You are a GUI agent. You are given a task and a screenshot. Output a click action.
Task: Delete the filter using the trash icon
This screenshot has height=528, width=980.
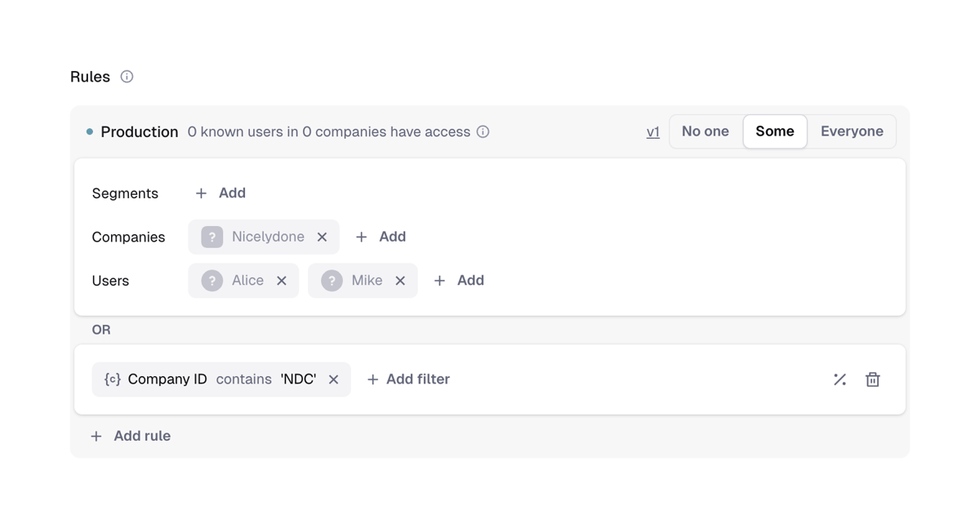872,379
